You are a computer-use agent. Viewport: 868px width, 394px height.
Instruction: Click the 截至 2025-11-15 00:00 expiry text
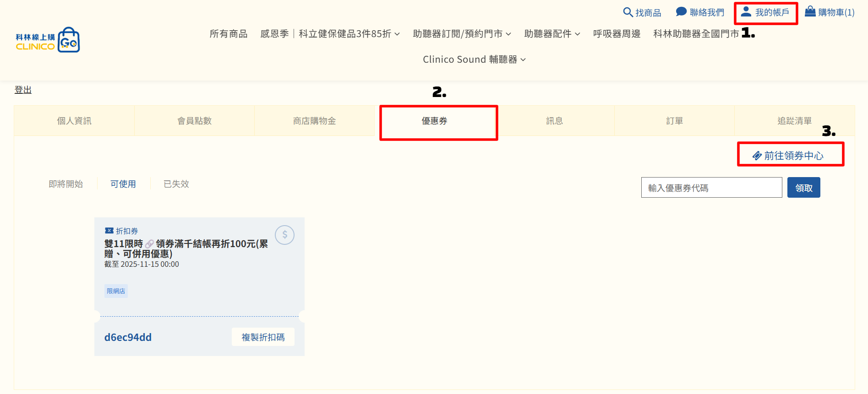[x=142, y=264]
